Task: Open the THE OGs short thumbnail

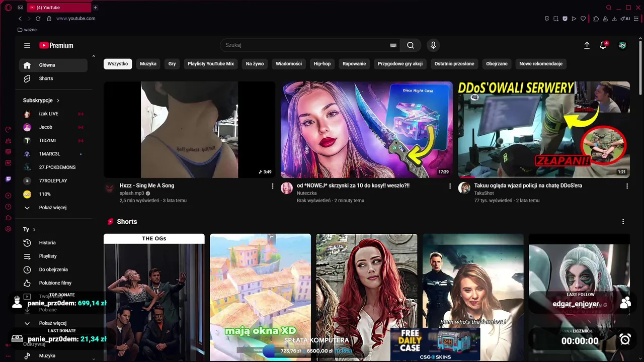Action: [154, 298]
